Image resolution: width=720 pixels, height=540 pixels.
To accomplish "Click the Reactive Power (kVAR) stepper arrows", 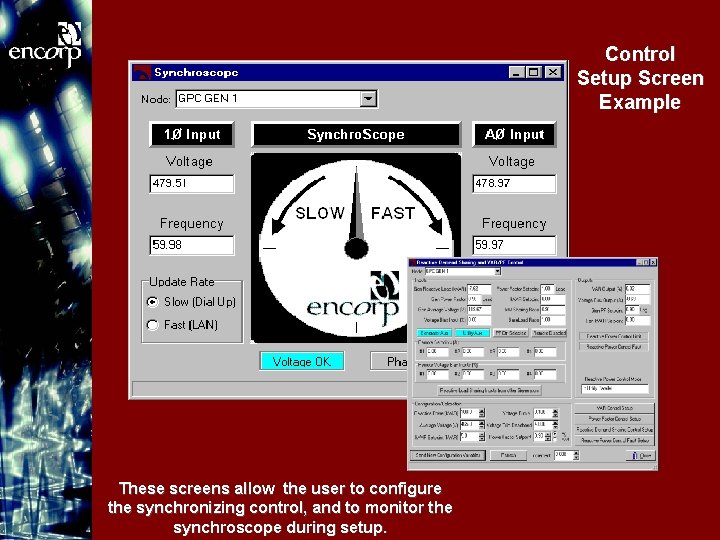I will (482, 413).
